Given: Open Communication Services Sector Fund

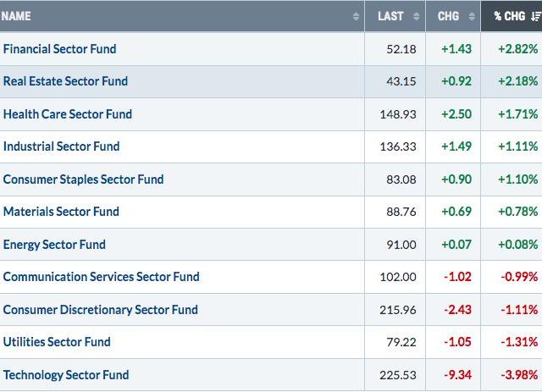Looking at the screenshot, I should 101,277.
